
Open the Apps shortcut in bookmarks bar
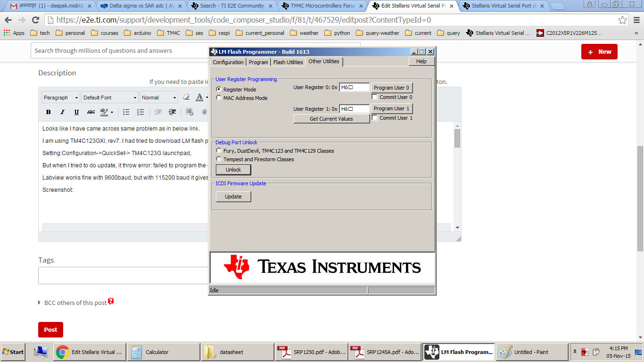click(x=14, y=33)
